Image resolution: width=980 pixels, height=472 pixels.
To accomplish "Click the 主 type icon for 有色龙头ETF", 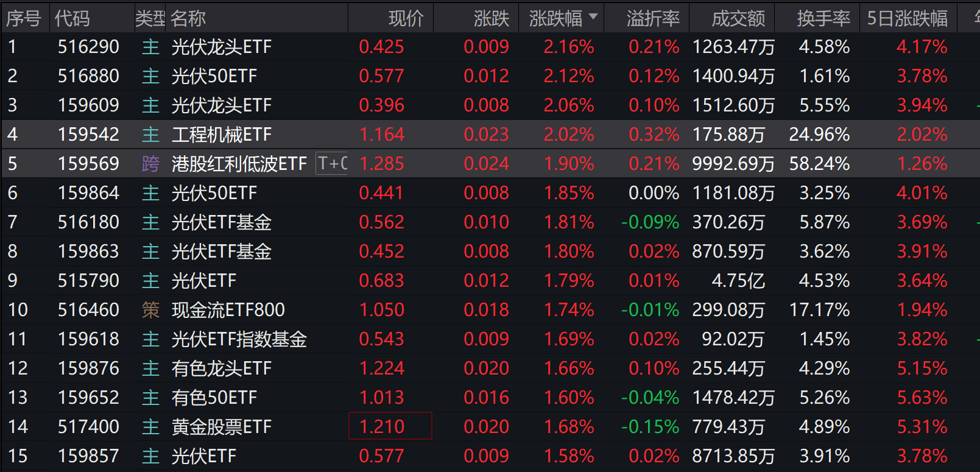I will pyautogui.click(x=150, y=368).
